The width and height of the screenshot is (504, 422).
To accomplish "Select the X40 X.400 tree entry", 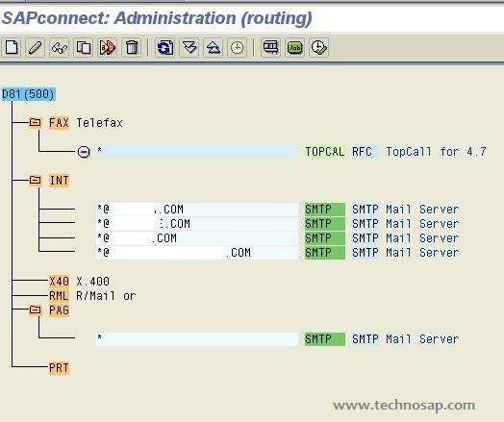I will [79, 281].
